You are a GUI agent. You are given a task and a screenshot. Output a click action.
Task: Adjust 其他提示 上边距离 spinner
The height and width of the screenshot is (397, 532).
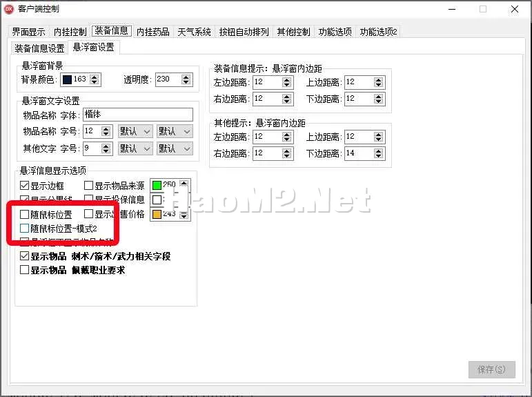click(378, 137)
